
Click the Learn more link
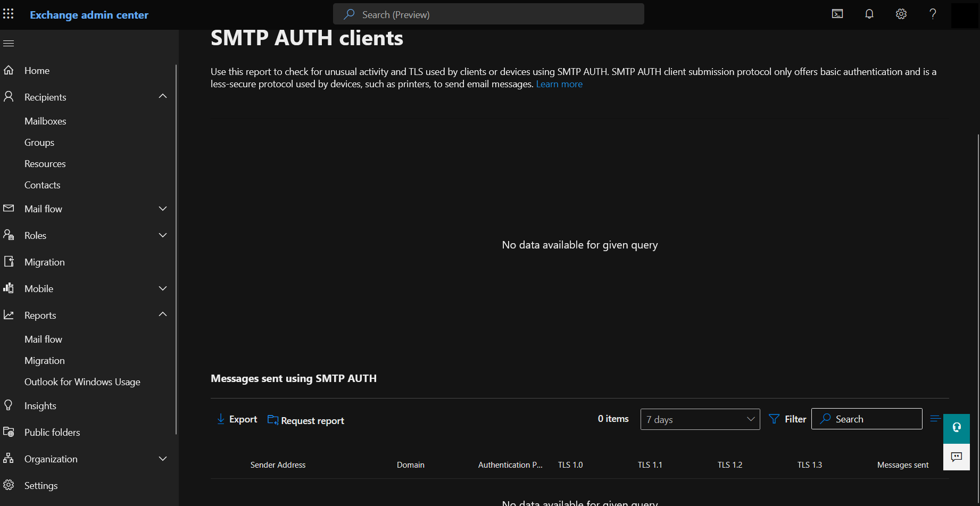click(559, 84)
